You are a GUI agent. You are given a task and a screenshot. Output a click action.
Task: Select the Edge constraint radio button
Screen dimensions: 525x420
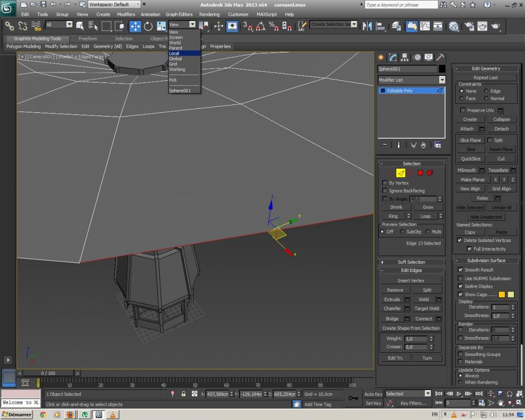pyautogui.click(x=486, y=91)
